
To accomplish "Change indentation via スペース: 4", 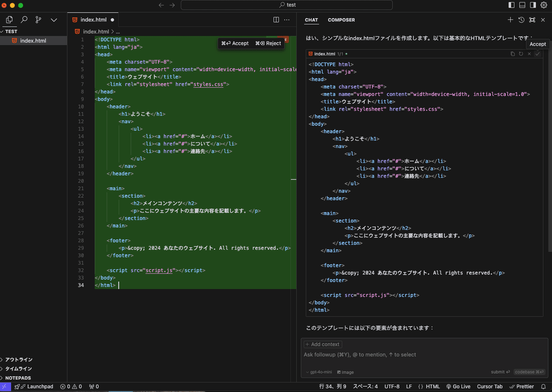I will click(x=365, y=387).
